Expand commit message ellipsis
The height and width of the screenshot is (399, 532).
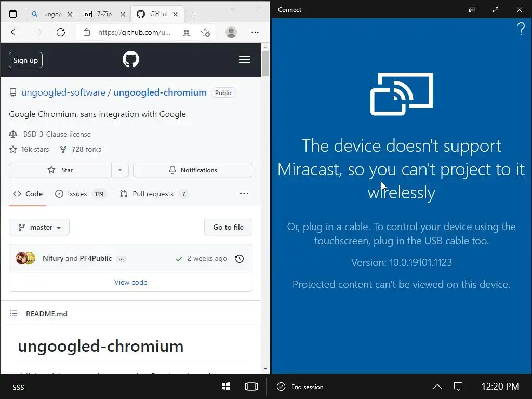[x=121, y=259]
